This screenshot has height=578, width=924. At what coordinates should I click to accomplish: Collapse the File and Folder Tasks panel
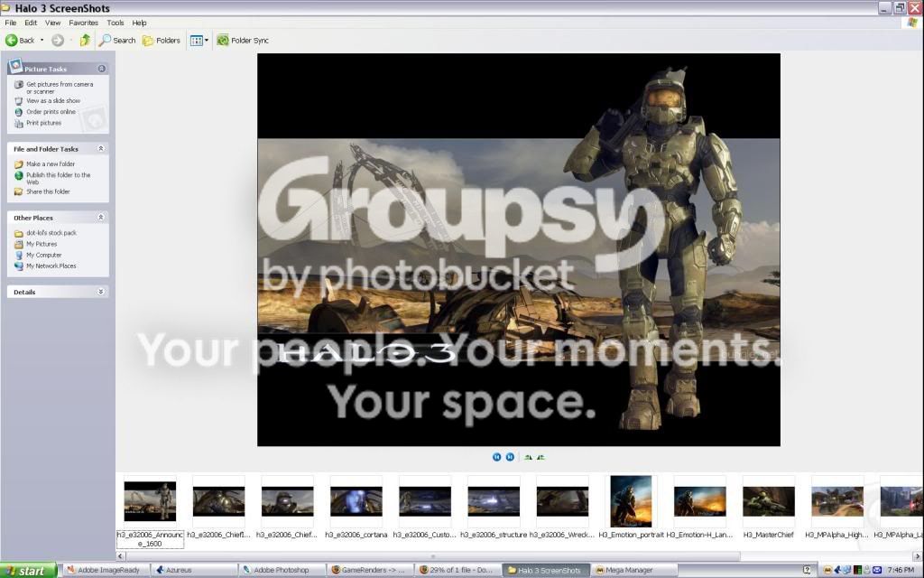[101, 149]
